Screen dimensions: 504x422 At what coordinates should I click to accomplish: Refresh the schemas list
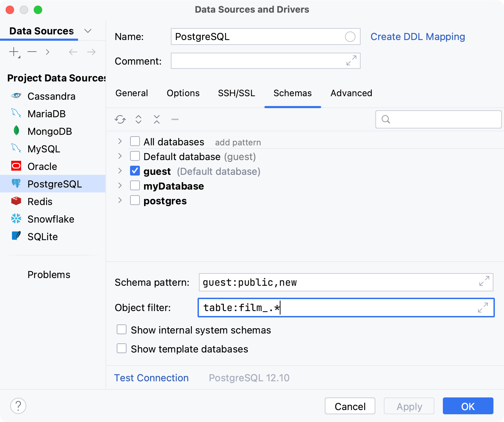pos(120,119)
